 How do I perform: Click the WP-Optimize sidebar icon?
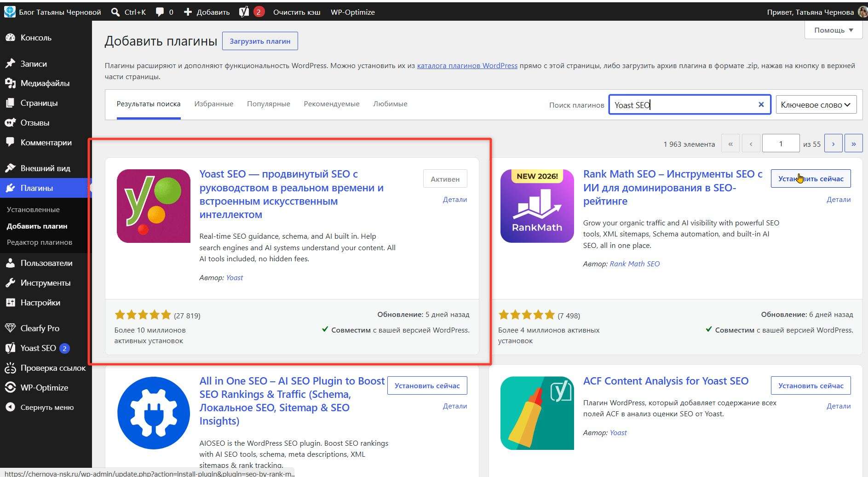click(x=10, y=388)
